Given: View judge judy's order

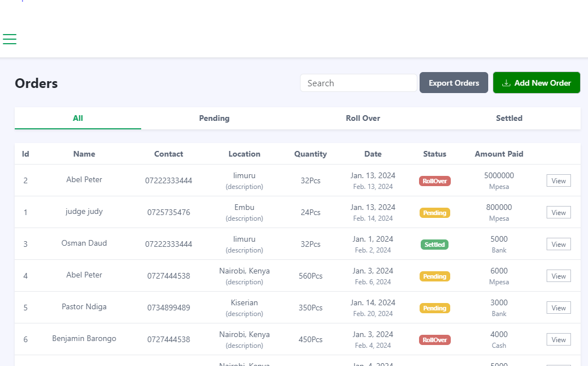Looking at the screenshot, I should [559, 212].
